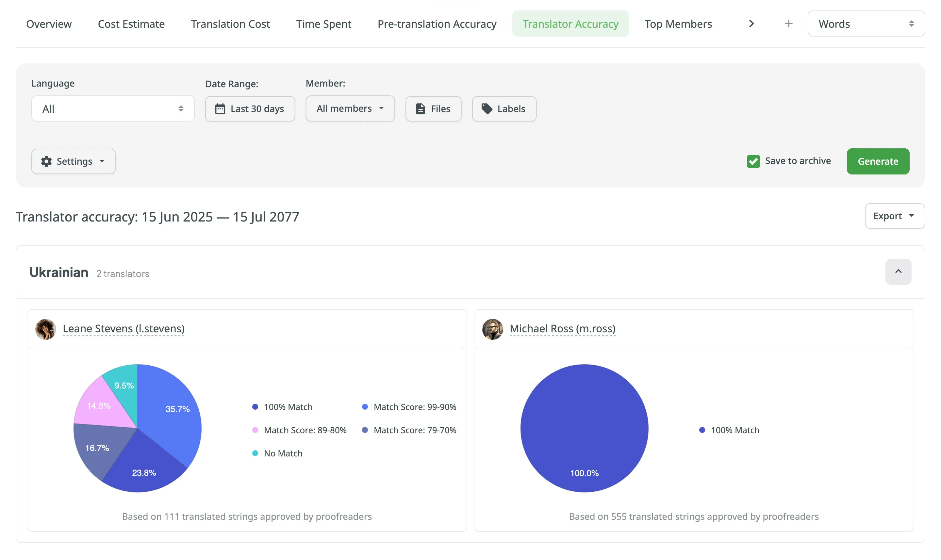Screen dimensions: 941x560
Task: Open Leane Stevens (l.stevens) profile link
Action: (x=124, y=329)
